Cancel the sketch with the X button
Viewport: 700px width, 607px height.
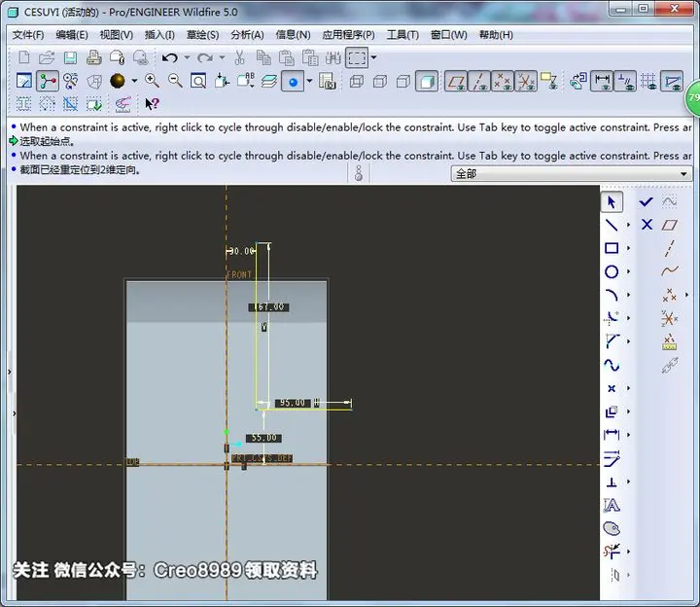[x=647, y=224]
